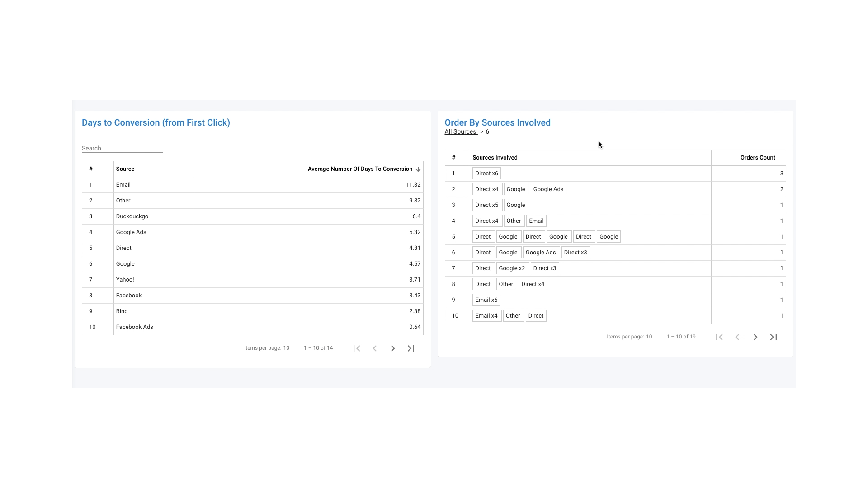Select the Duckduckgo source row

point(132,216)
